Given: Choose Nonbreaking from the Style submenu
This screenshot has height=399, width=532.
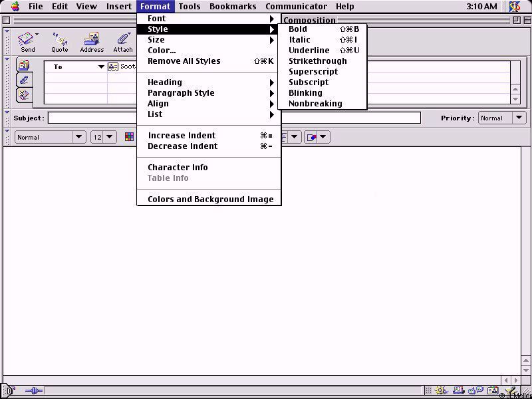Looking at the screenshot, I should coord(323,104).
